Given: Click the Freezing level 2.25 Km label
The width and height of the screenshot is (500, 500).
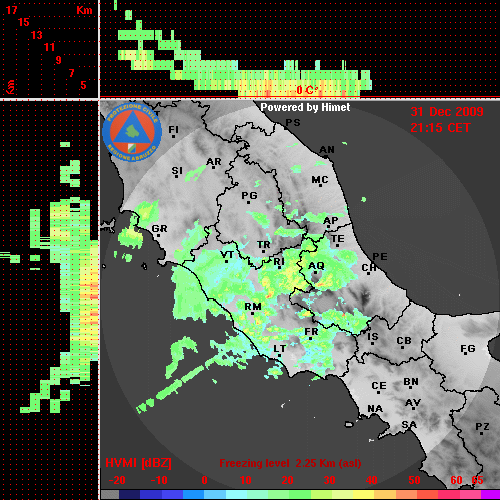Looking at the screenshot, I should (290, 463).
